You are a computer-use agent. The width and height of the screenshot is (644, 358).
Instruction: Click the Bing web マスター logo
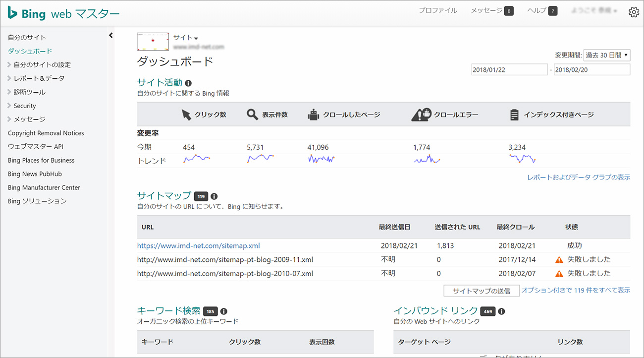[63, 13]
